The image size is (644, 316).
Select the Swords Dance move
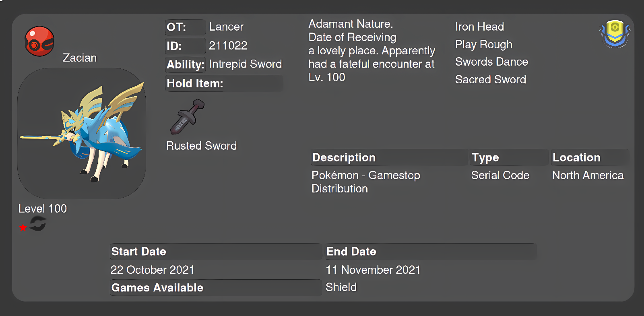(x=491, y=62)
